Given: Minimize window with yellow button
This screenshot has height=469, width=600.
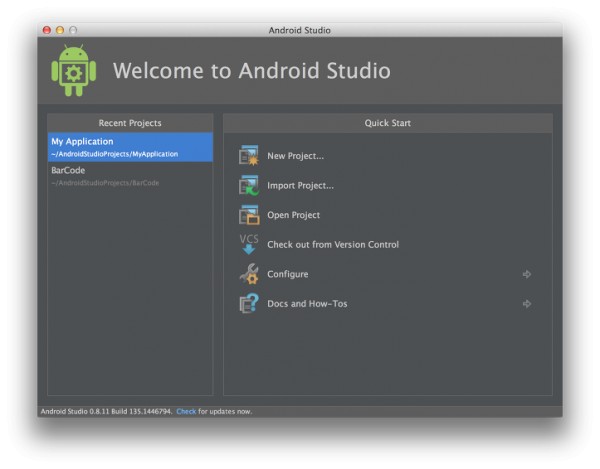Looking at the screenshot, I should tap(60, 30).
